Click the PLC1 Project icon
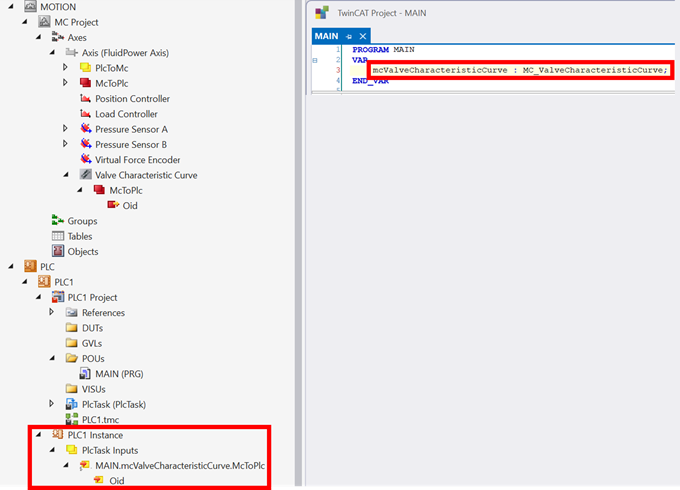 click(58, 297)
